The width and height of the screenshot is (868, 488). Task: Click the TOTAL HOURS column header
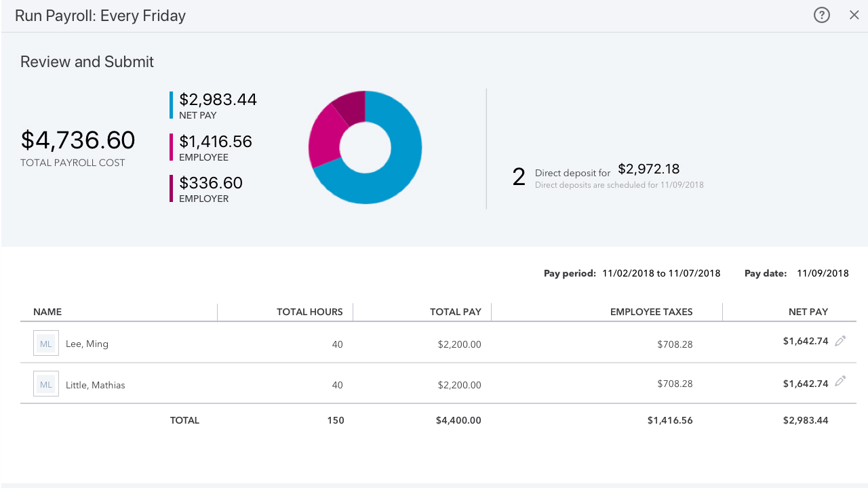(309, 312)
